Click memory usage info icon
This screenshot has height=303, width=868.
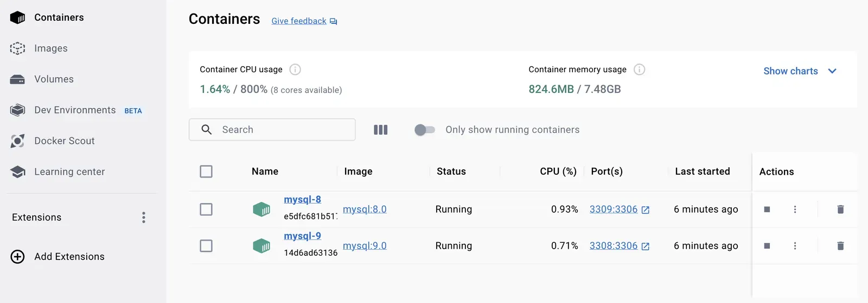(639, 70)
